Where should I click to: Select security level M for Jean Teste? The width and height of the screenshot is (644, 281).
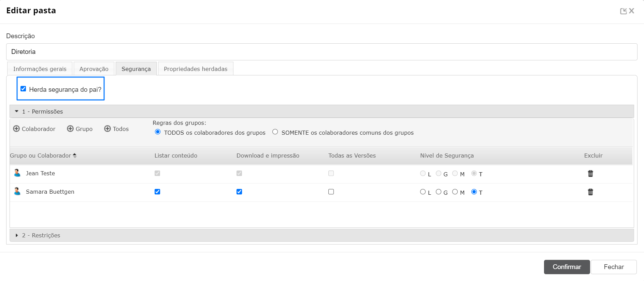[x=455, y=173]
